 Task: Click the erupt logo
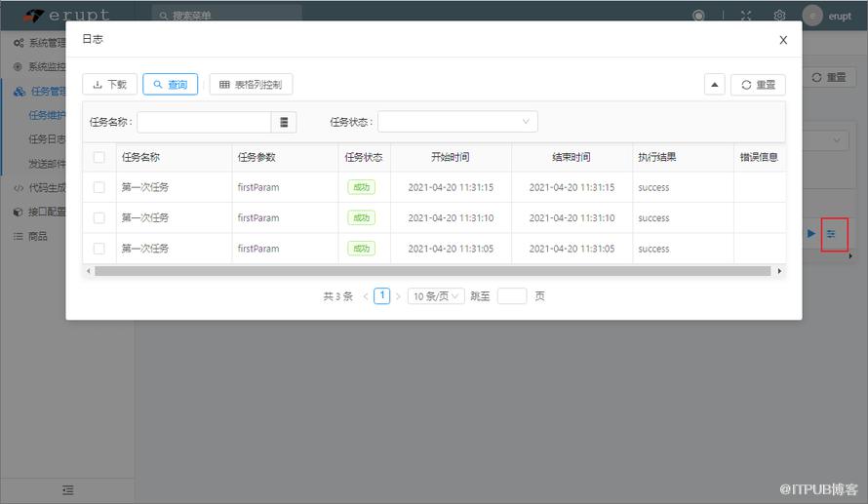(x=66, y=15)
